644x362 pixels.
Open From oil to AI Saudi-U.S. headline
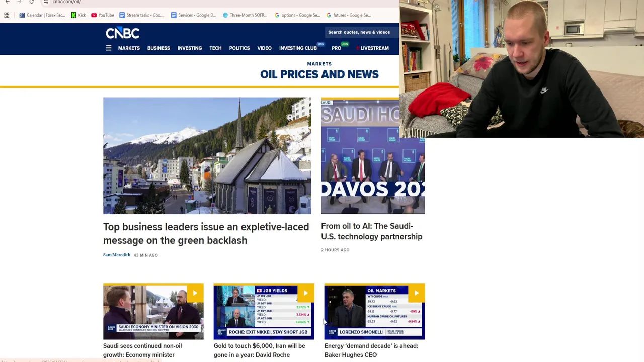[x=372, y=231]
